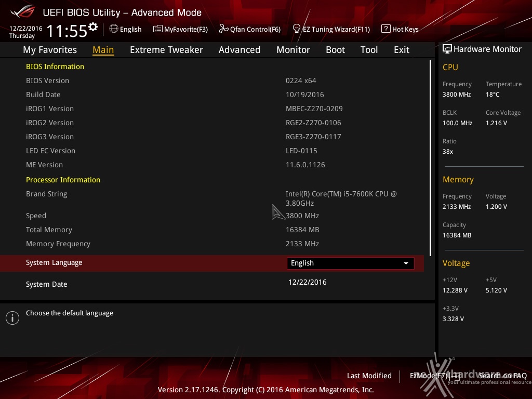Click Hot Keys label

tap(405, 30)
